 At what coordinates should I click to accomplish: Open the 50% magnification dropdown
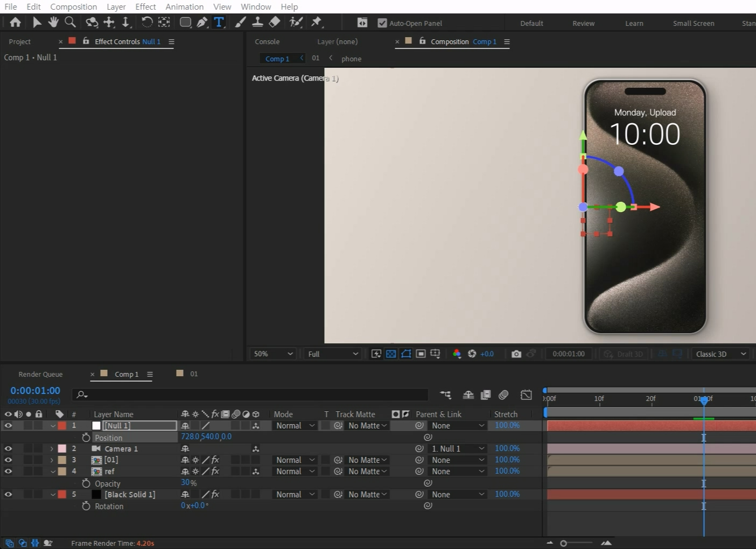pyautogui.click(x=274, y=354)
